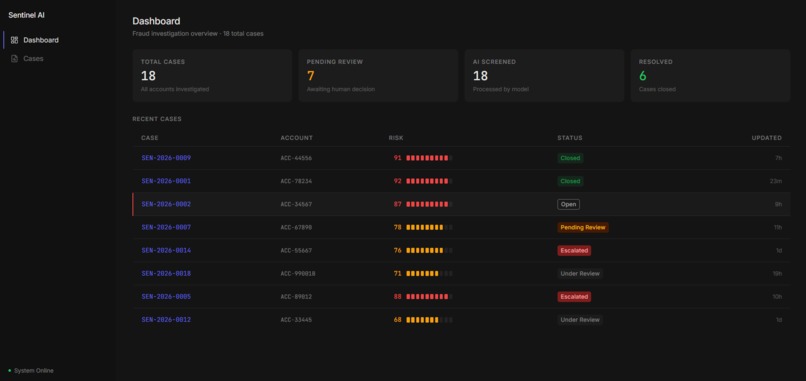The width and height of the screenshot is (806, 381).
Task: Click the UPDATED column header
Action: click(x=767, y=138)
